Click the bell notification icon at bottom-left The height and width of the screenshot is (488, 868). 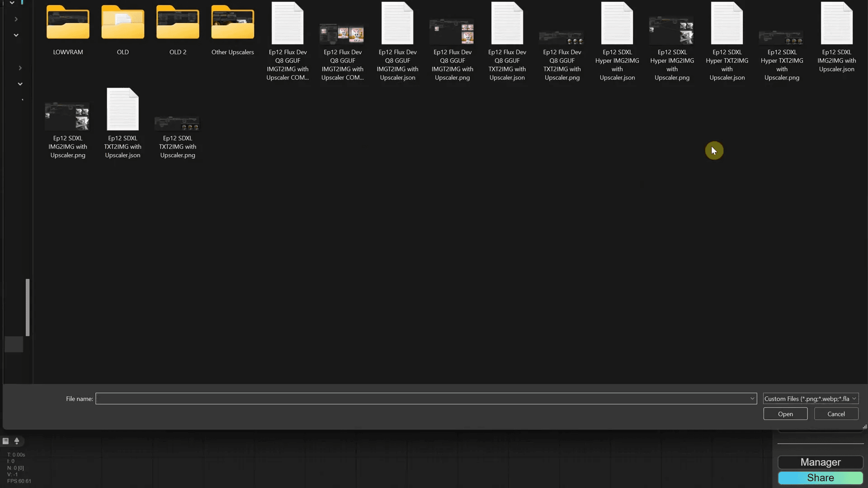(x=17, y=441)
